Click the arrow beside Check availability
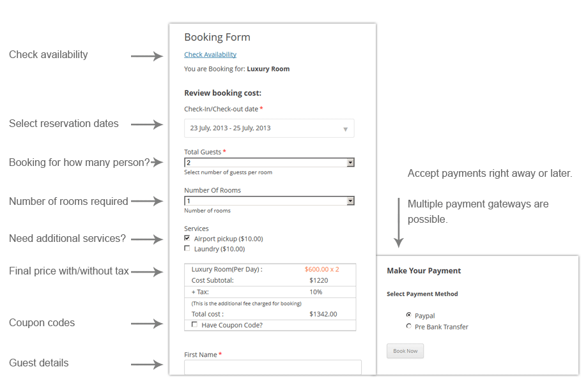 coord(147,57)
